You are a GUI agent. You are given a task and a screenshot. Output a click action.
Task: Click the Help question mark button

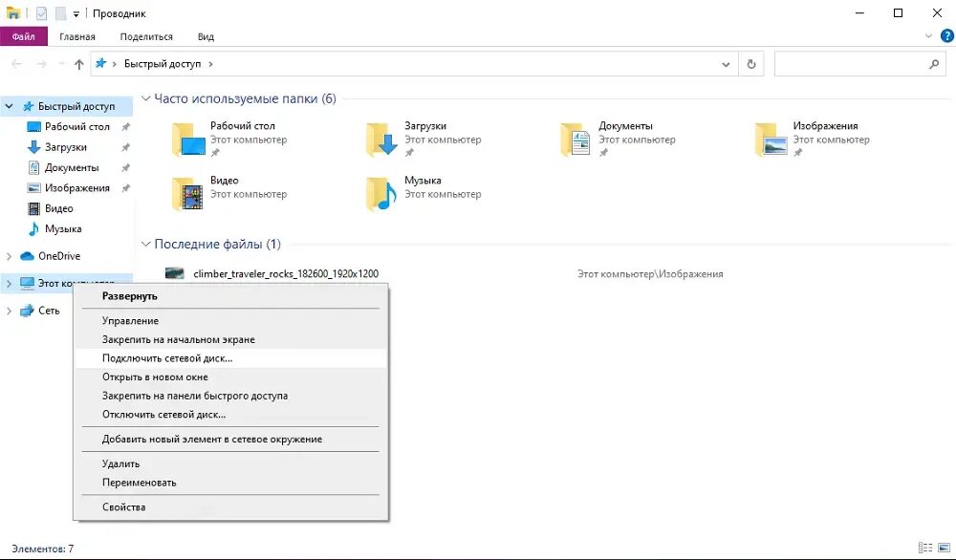946,36
